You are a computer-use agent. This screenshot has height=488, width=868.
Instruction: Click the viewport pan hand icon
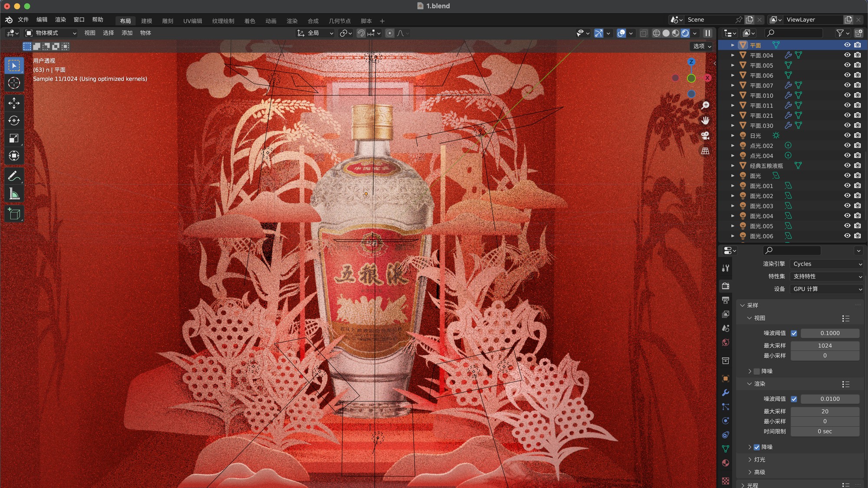coord(705,120)
